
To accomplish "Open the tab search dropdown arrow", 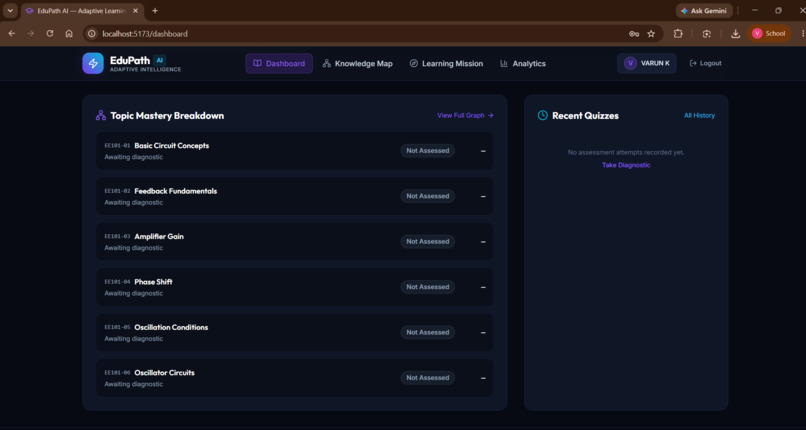I will point(10,11).
